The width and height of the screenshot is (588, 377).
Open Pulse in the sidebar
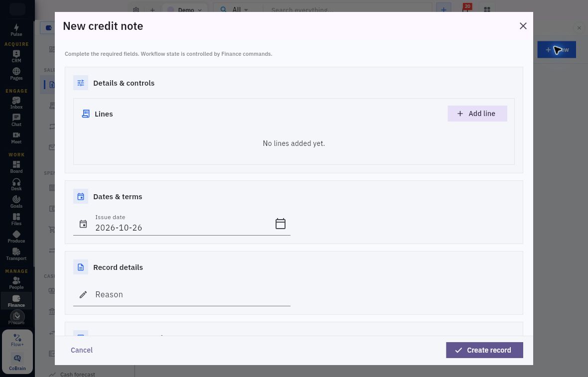pos(16,30)
